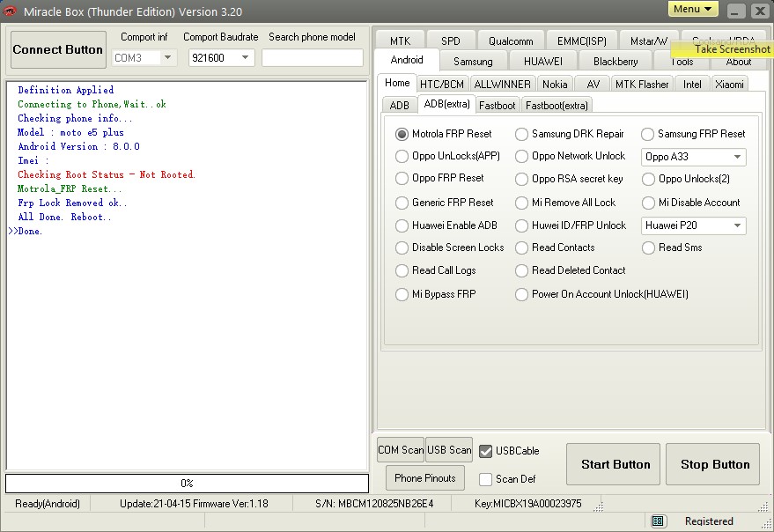
Task: Click the 0% progress bar
Action: pyautogui.click(x=187, y=484)
